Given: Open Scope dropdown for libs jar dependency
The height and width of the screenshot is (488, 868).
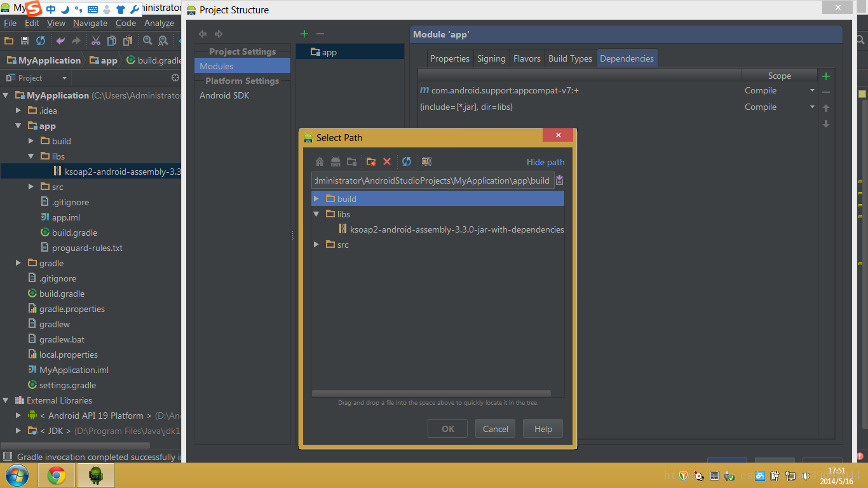Looking at the screenshot, I should pos(812,107).
